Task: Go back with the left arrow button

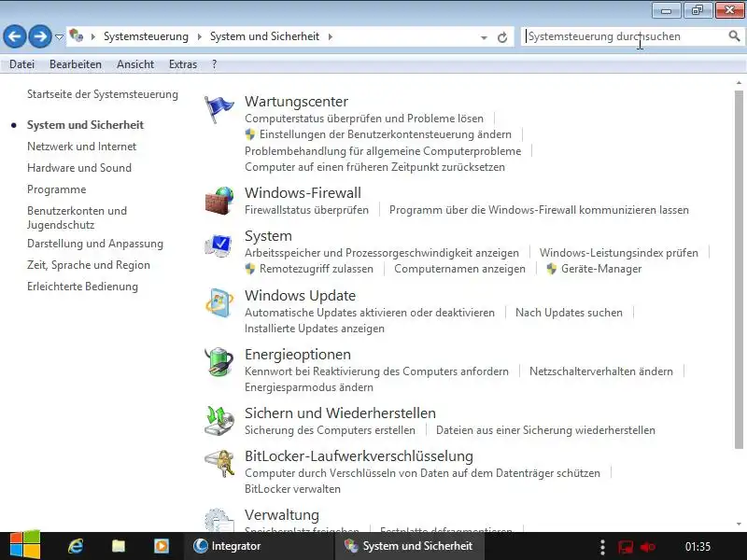Action: pos(15,36)
